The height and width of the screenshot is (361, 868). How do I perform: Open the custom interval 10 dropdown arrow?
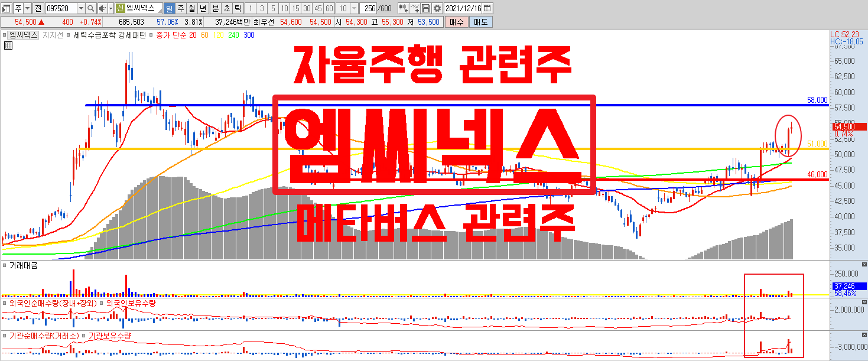[353, 8]
